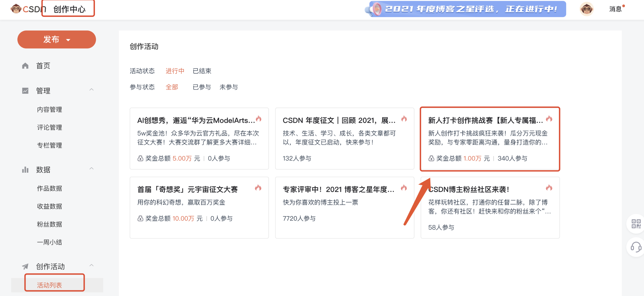Image resolution: width=644 pixels, height=296 pixels.
Task: Open the user avatar profile menu
Action: coord(586,9)
